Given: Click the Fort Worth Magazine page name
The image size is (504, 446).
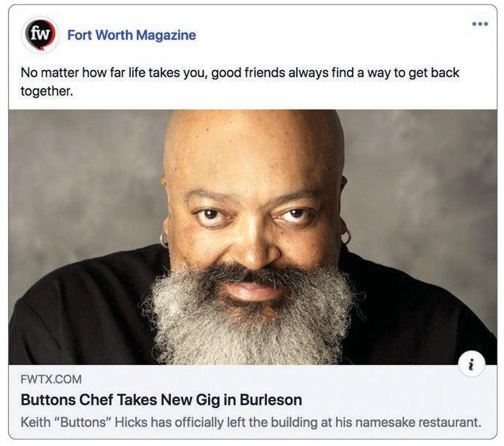Looking at the screenshot, I should pyautogui.click(x=132, y=35).
